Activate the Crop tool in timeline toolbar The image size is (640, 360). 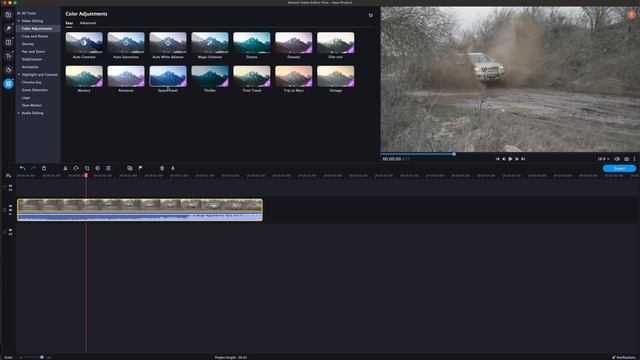pyautogui.click(x=87, y=168)
